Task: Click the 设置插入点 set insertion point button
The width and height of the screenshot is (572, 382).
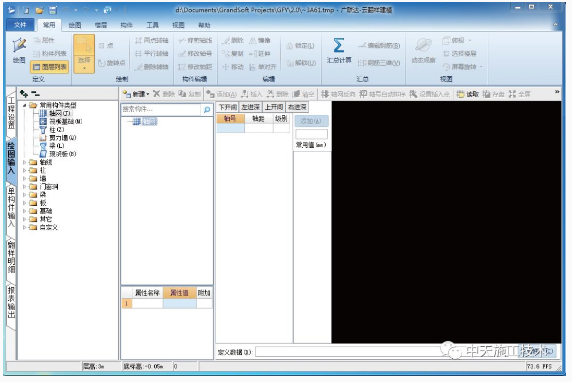Action: pyautogui.click(x=430, y=94)
